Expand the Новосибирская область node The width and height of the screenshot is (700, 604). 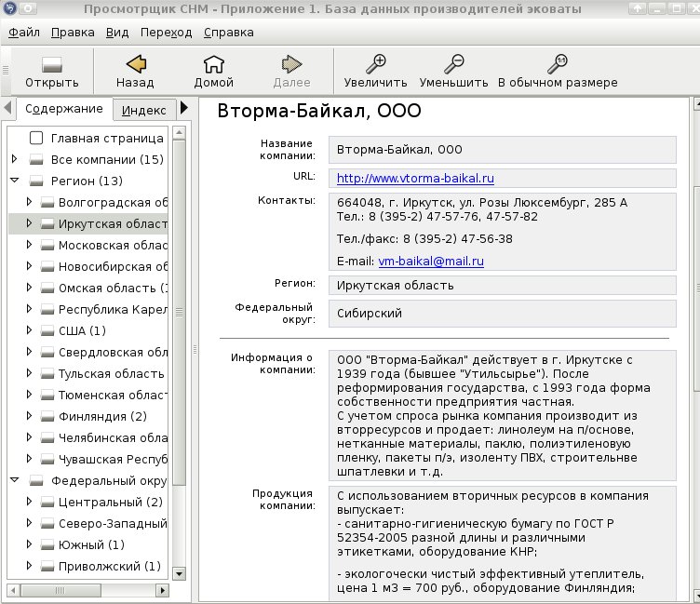click(x=29, y=266)
